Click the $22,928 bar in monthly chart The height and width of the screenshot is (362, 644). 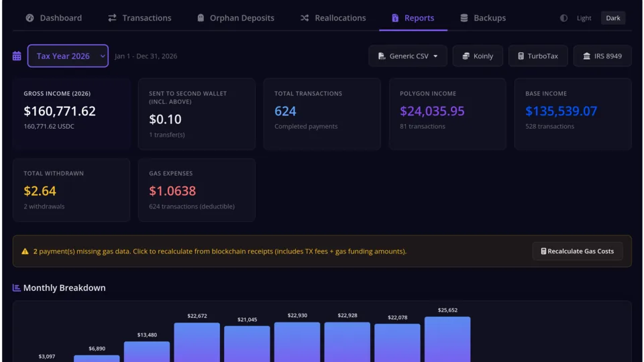(x=347, y=342)
